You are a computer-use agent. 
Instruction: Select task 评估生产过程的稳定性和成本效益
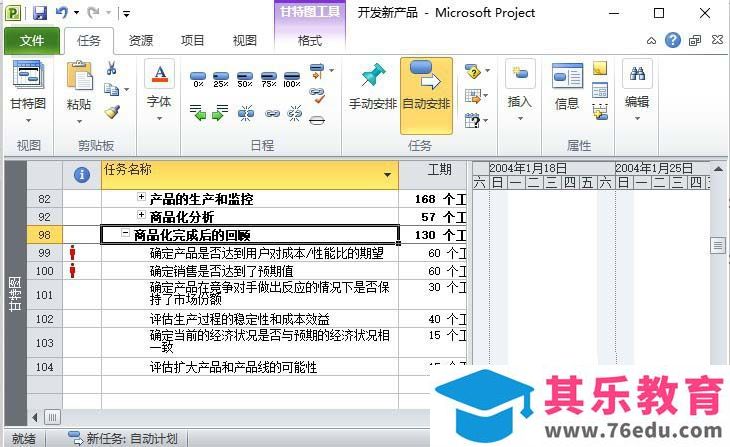point(239,319)
